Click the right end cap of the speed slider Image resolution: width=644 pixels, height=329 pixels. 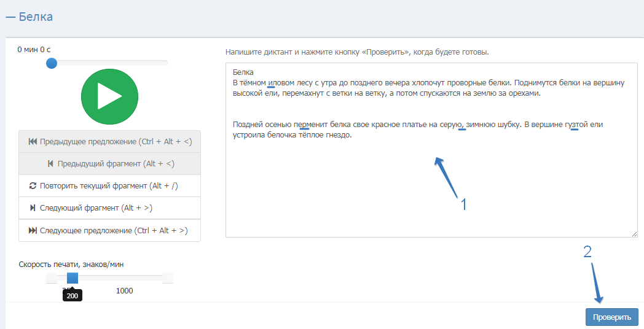pos(168,279)
